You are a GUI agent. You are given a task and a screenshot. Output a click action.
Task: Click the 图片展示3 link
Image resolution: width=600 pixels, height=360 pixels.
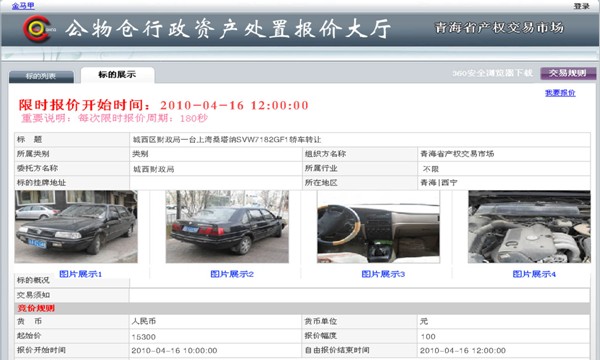coord(383,274)
